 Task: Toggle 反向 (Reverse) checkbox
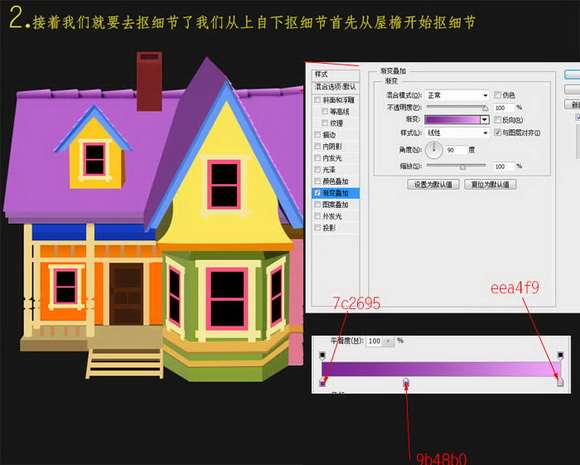498,119
